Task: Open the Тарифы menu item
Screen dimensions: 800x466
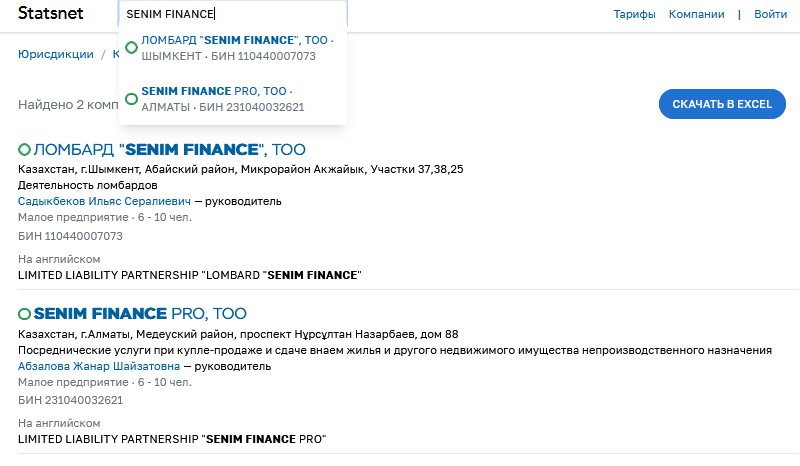Action: tap(634, 15)
